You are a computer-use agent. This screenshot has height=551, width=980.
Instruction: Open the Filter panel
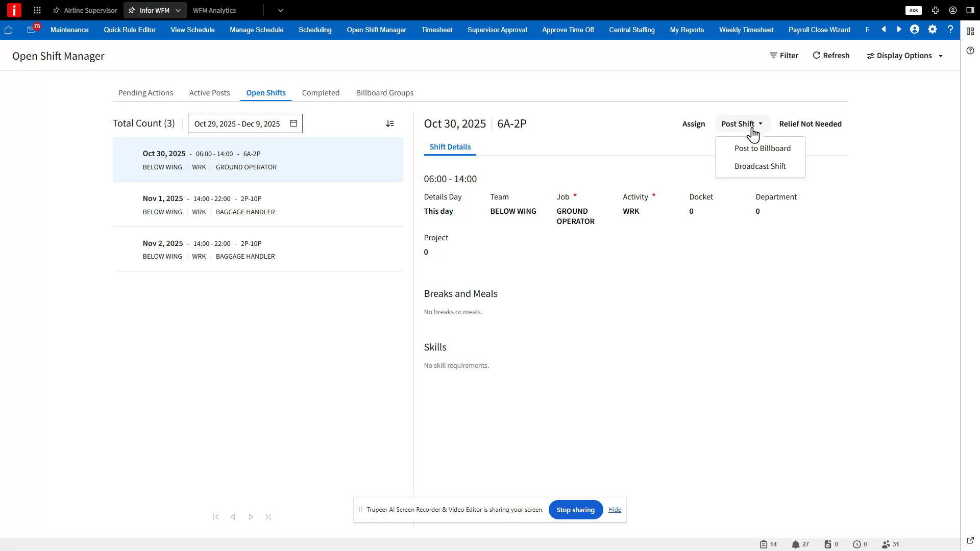pos(783,55)
